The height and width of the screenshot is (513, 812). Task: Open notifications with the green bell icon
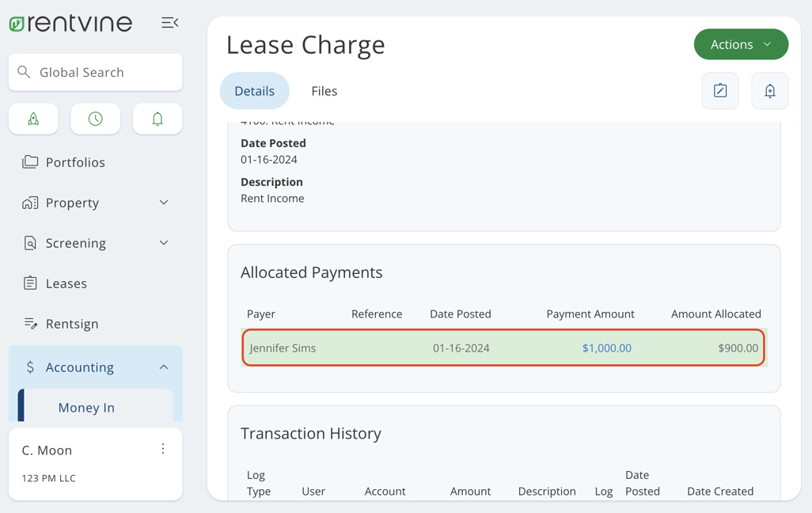157,119
